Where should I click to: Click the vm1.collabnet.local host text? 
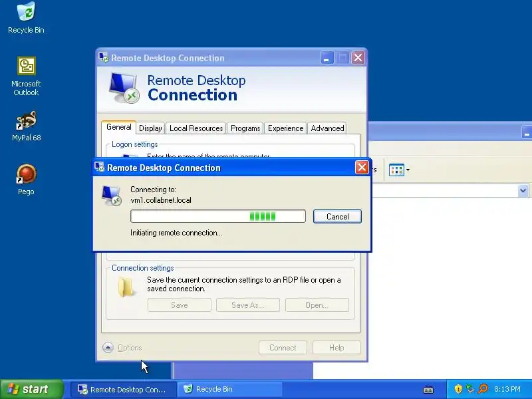pyautogui.click(x=161, y=200)
